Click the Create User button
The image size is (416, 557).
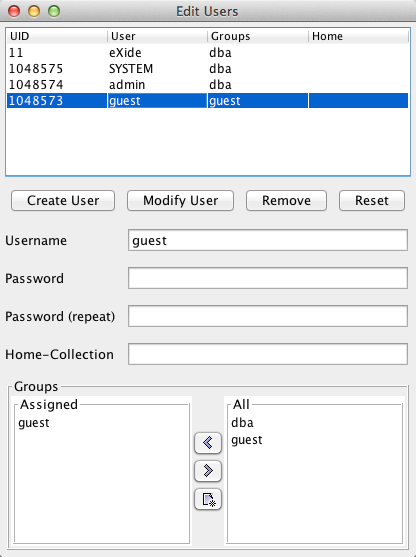(x=63, y=200)
